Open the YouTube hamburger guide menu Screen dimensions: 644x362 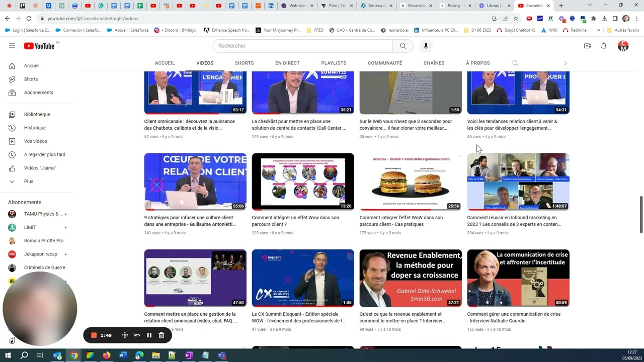pos(12,46)
